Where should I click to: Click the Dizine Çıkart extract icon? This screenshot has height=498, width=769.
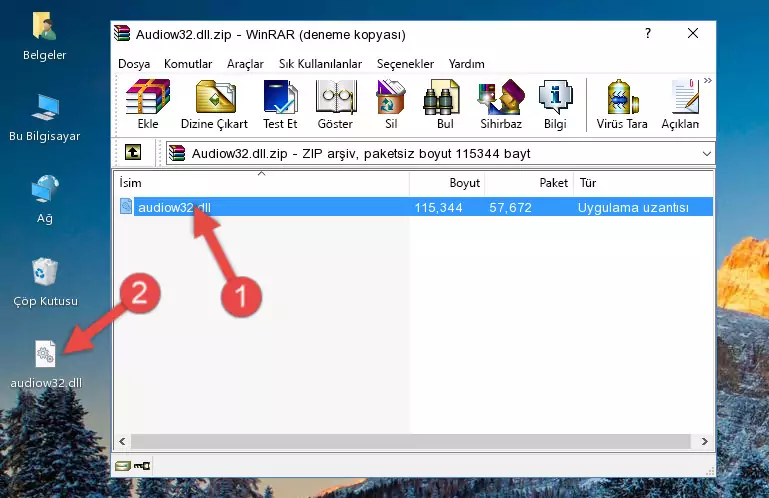tap(214, 104)
